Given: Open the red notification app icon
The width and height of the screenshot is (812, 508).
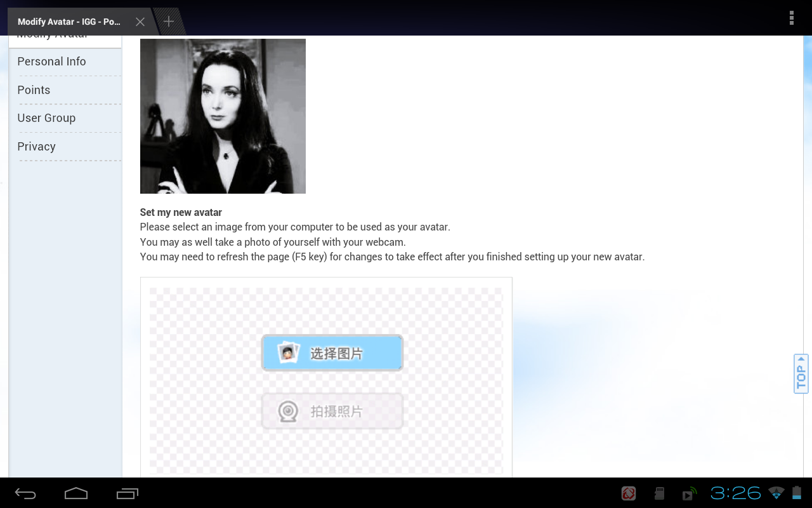Looking at the screenshot, I should [629, 493].
